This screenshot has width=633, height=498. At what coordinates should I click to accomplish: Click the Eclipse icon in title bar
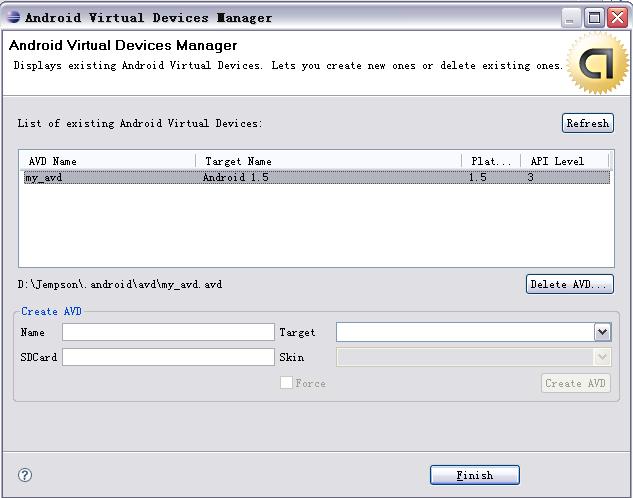click(13, 17)
